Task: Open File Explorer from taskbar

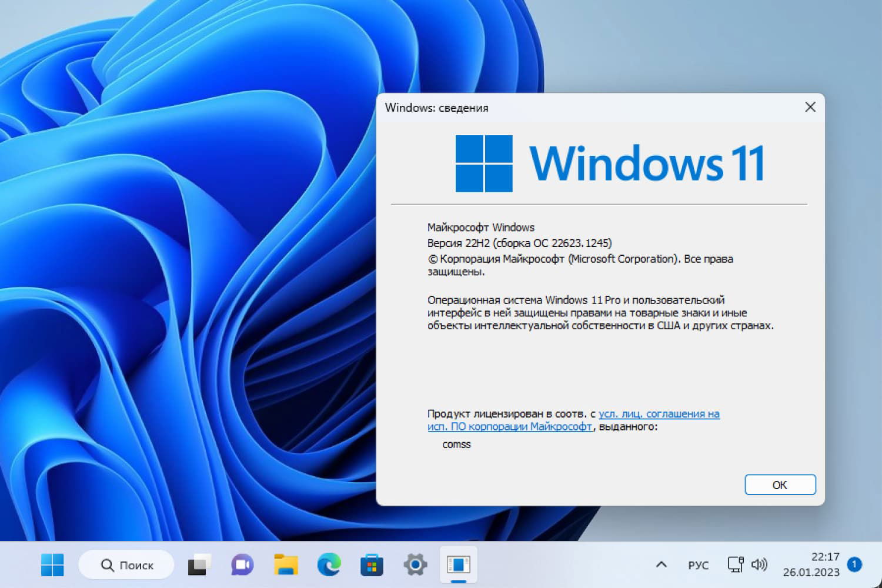Action: click(x=286, y=565)
